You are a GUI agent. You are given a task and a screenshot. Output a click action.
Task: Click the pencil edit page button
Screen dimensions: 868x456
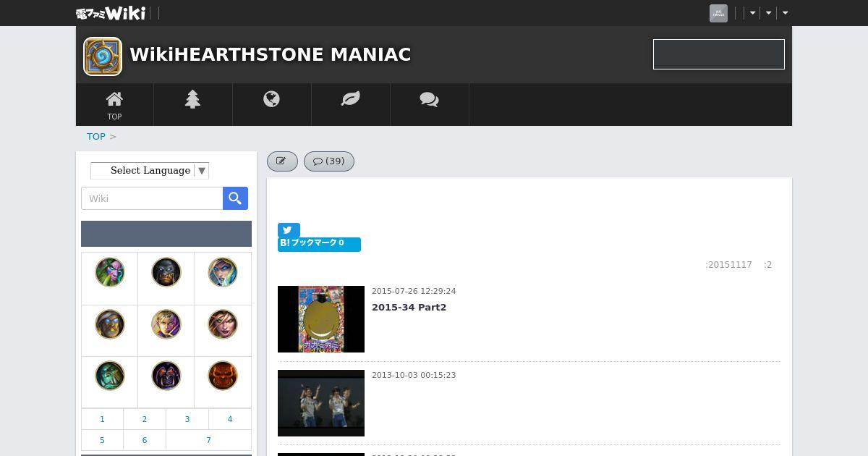(x=282, y=161)
